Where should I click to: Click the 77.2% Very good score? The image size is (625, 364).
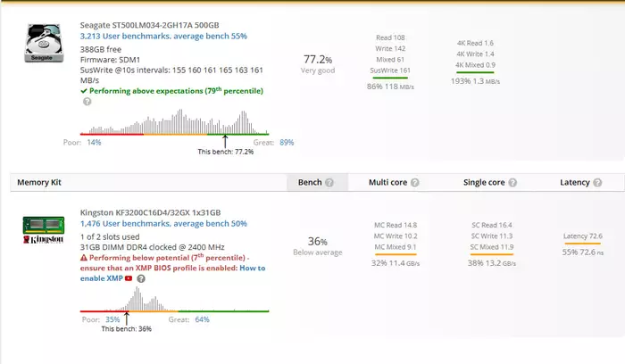click(x=318, y=64)
